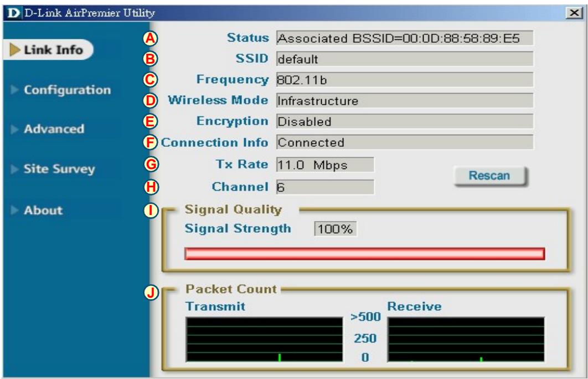Click the SSID field showing default
The height and width of the screenshot is (379, 588).
404,59
